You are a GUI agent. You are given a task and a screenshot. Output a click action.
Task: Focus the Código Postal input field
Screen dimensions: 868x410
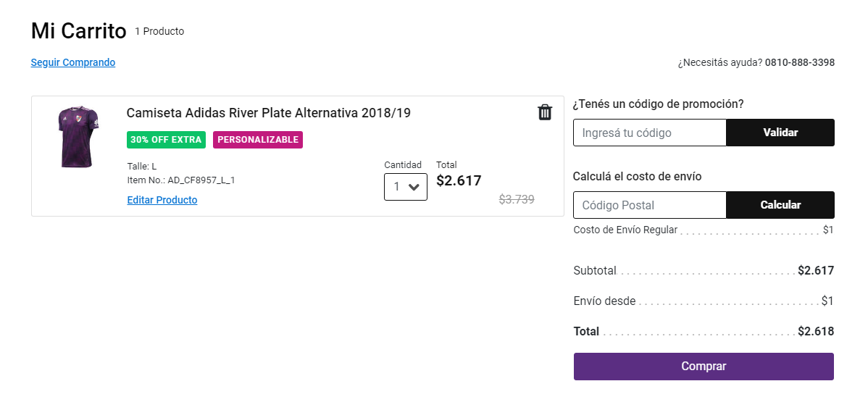[649, 205]
